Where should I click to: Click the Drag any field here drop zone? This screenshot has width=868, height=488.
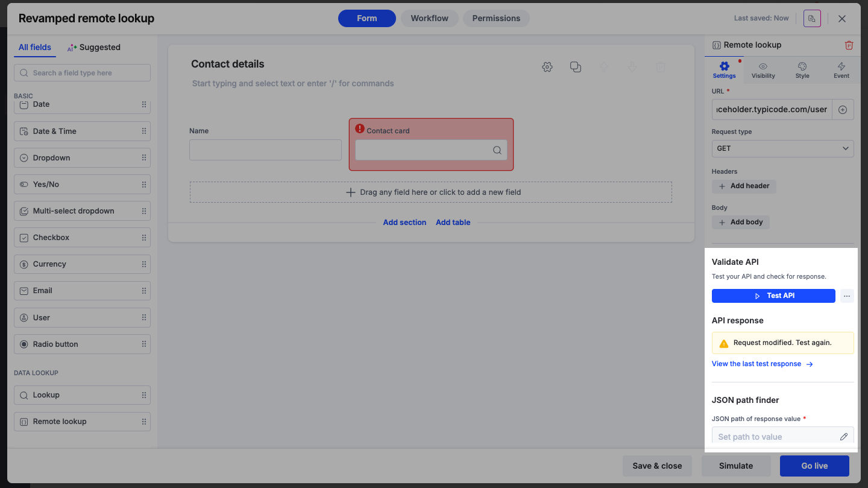point(430,192)
